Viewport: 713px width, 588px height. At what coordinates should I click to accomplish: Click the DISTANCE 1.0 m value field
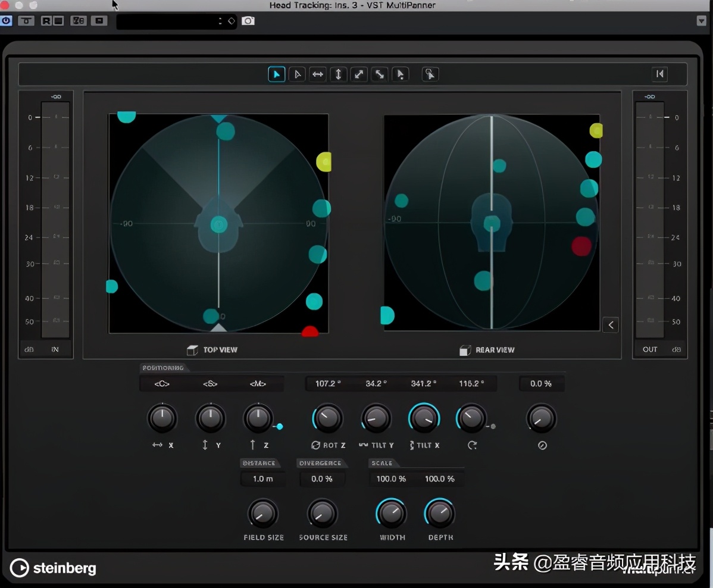click(262, 478)
